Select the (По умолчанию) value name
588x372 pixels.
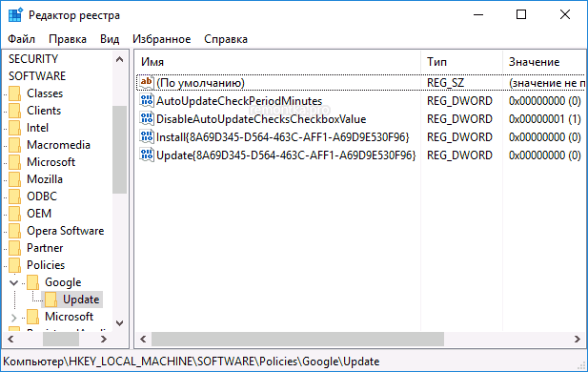(x=200, y=83)
